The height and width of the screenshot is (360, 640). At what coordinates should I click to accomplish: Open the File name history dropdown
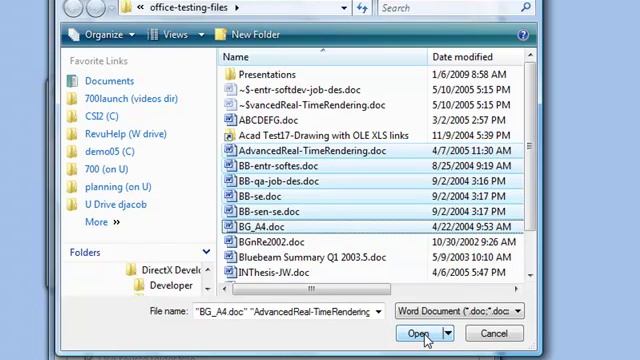[x=378, y=312]
